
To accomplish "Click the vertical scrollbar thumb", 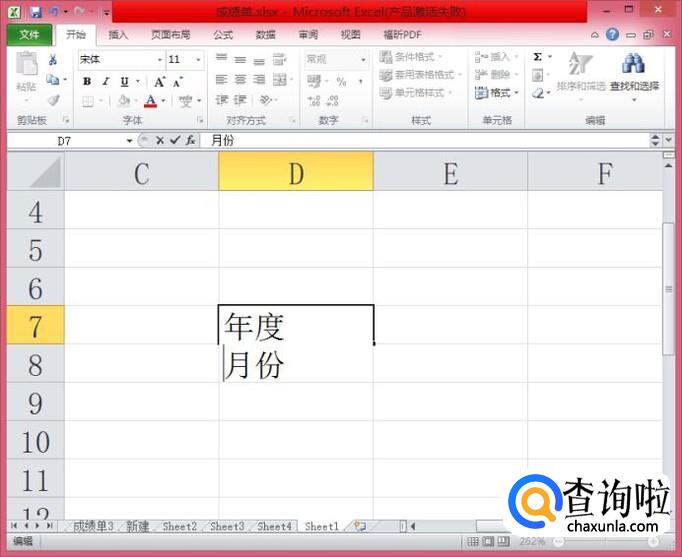I will coord(669,289).
